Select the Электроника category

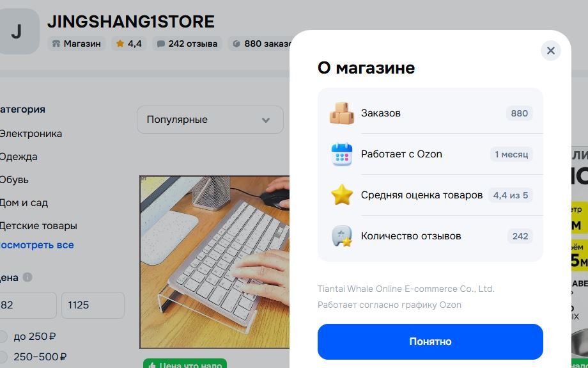pos(31,133)
